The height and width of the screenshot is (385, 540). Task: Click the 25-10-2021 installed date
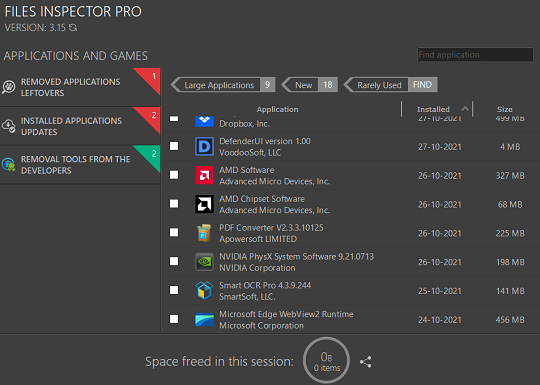(439, 291)
